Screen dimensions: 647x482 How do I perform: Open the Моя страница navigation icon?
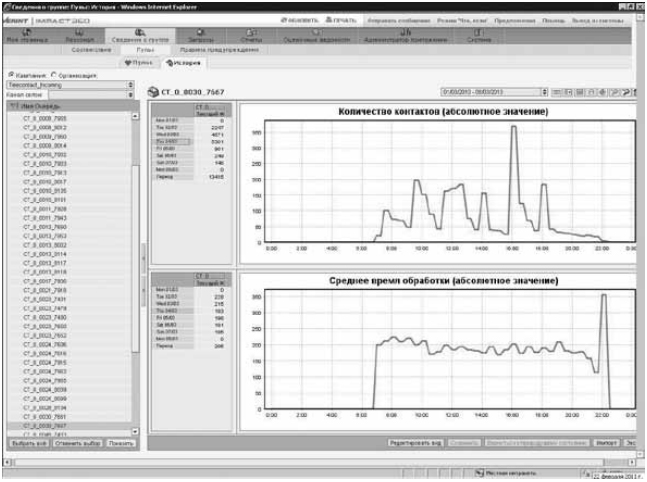click(x=27, y=32)
